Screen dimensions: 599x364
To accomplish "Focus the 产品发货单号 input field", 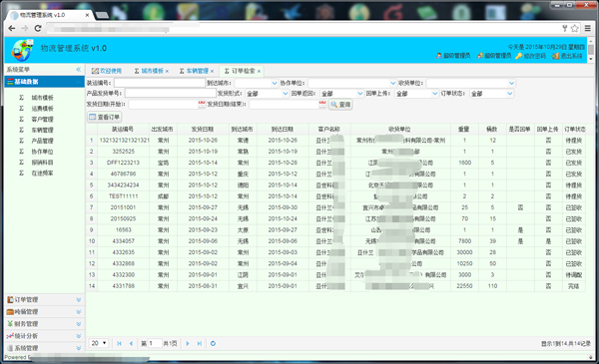I will [171, 93].
